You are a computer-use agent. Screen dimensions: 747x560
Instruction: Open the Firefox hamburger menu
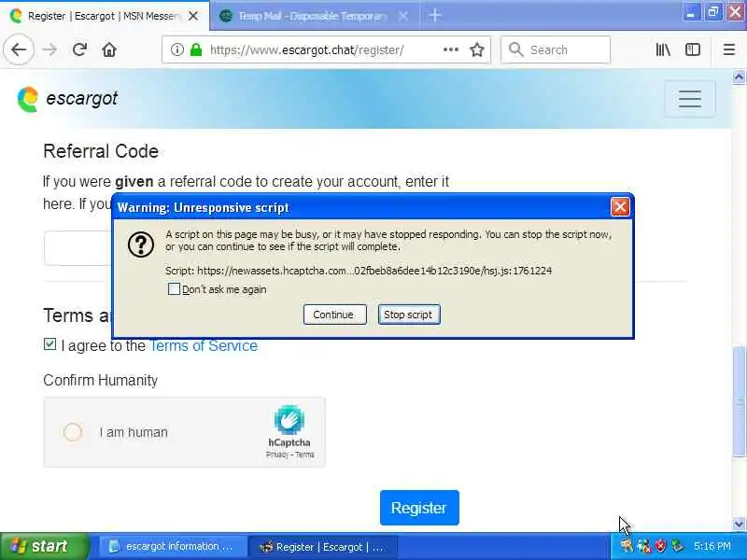pyautogui.click(x=729, y=49)
